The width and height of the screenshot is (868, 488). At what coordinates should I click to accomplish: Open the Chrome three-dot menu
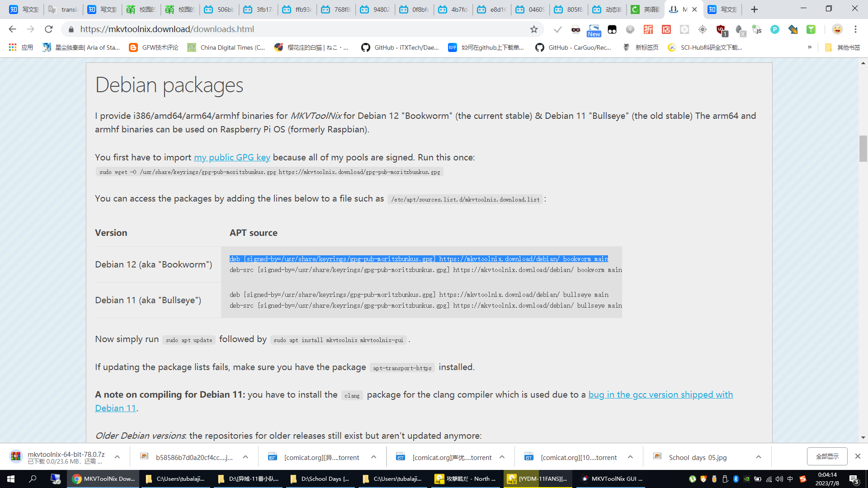click(855, 29)
